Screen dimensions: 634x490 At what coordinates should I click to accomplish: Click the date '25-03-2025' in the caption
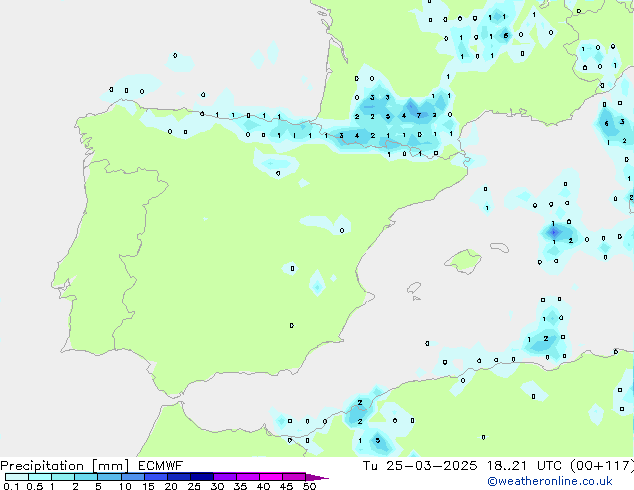point(431,465)
